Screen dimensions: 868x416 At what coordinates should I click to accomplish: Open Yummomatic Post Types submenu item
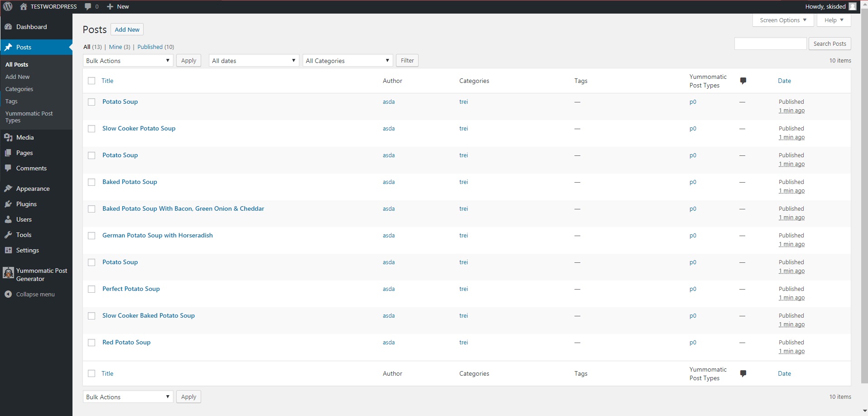tap(29, 117)
